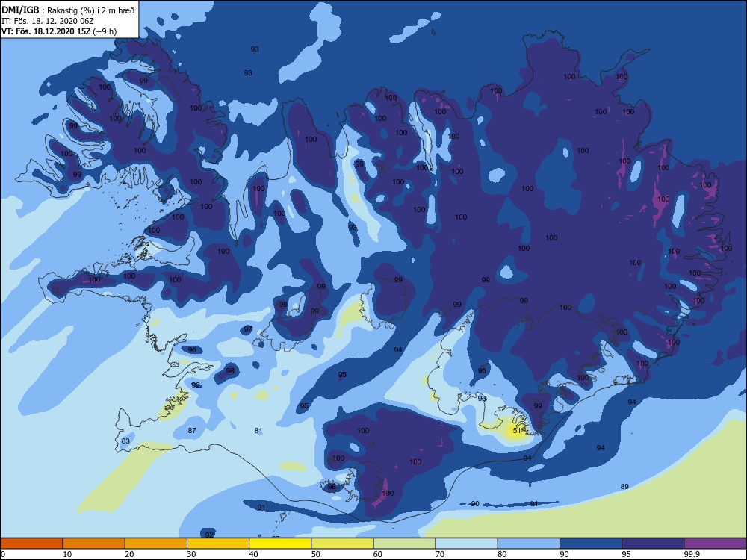This screenshot has width=747, height=560.
Task: Click the pale blue 70–80 legend swatch
Action: (467, 544)
